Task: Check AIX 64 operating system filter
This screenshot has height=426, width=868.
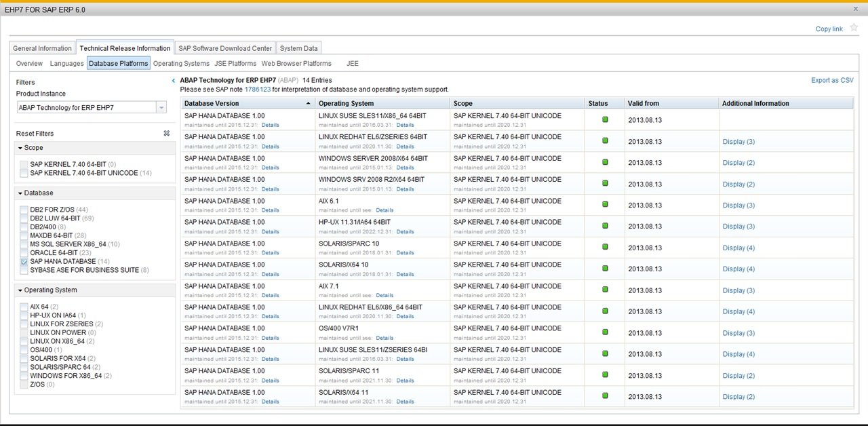Action: [x=24, y=307]
